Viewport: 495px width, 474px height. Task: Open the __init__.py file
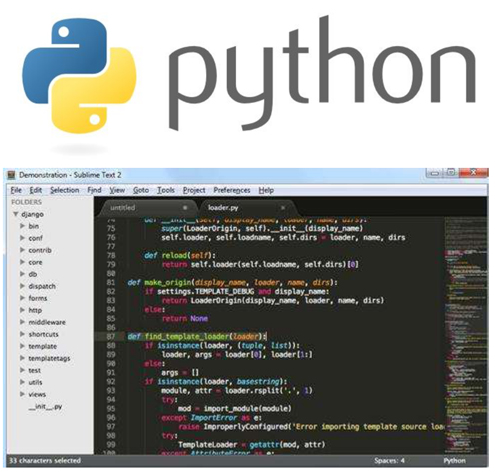(45, 407)
